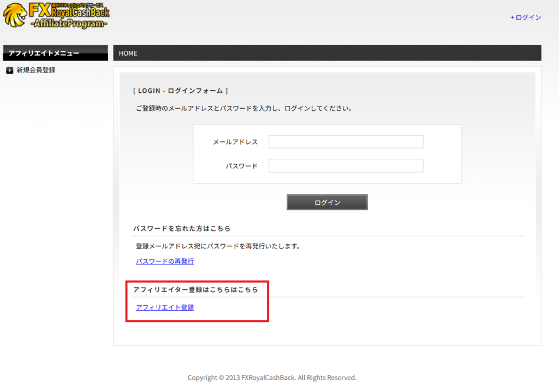Click inside the メールアドレス input field

point(346,141)
